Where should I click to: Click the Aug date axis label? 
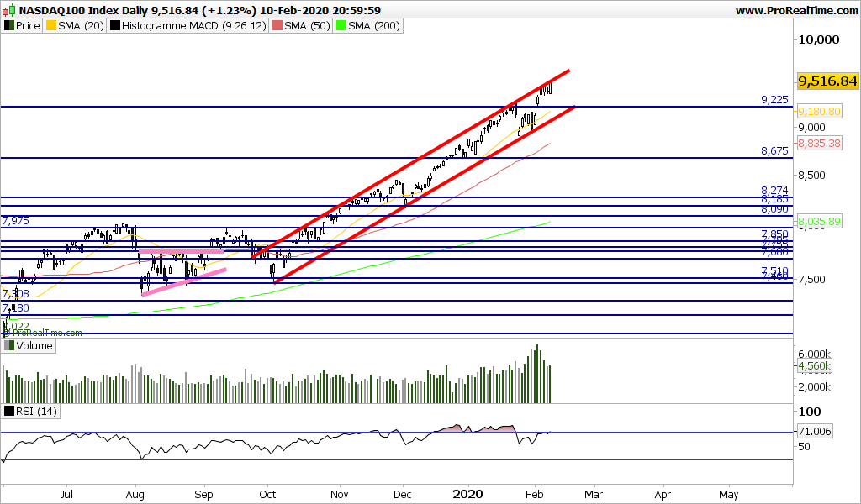(135, 494)
